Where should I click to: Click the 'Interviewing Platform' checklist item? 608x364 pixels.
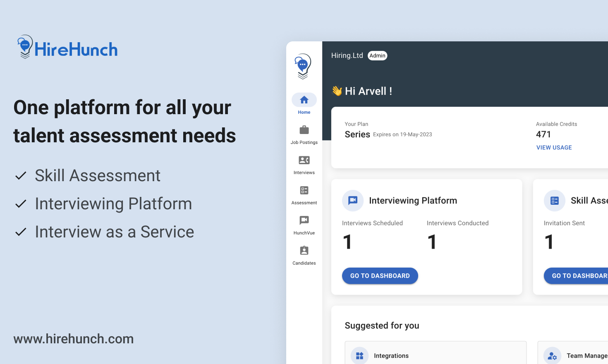pos(113,204)
